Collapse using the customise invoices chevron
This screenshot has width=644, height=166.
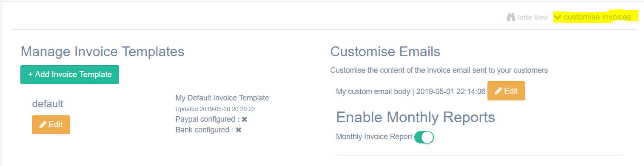coord(558,17)
